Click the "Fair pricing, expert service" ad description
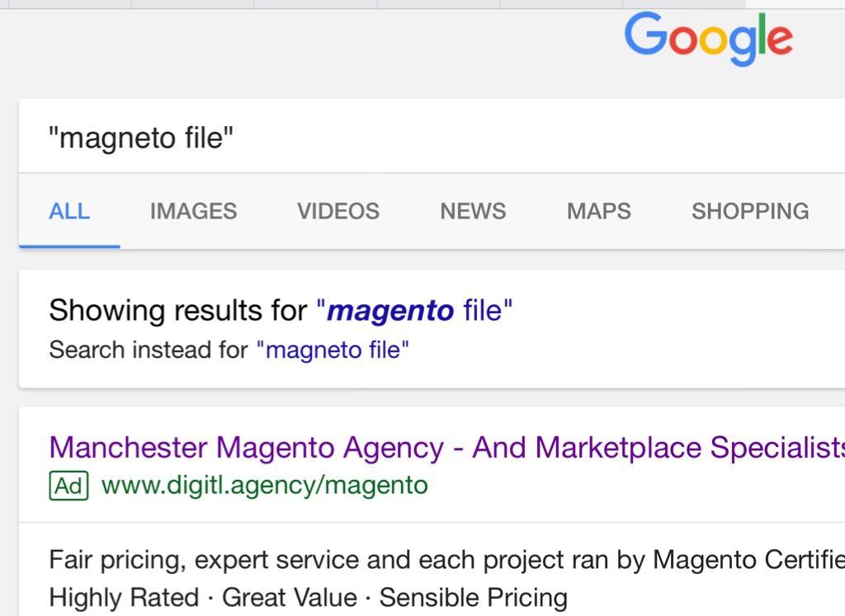This screenshot has height=616, width=845. [x=446, y=559]
